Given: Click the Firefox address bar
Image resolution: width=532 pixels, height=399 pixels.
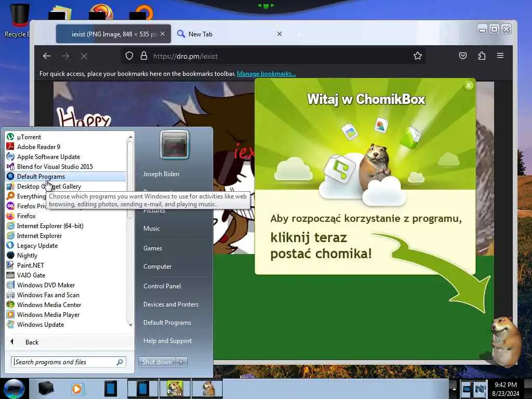Looking at the screenshot, I should 273,56.
